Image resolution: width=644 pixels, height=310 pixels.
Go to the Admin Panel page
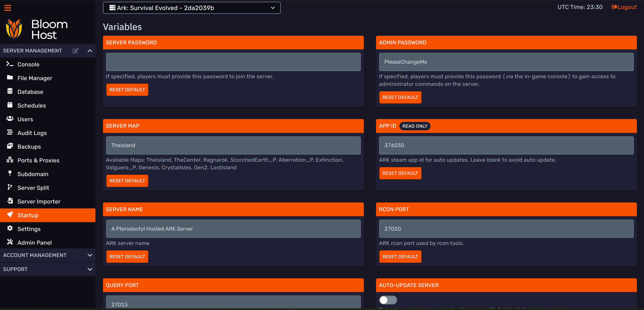(x=35, y=243)
